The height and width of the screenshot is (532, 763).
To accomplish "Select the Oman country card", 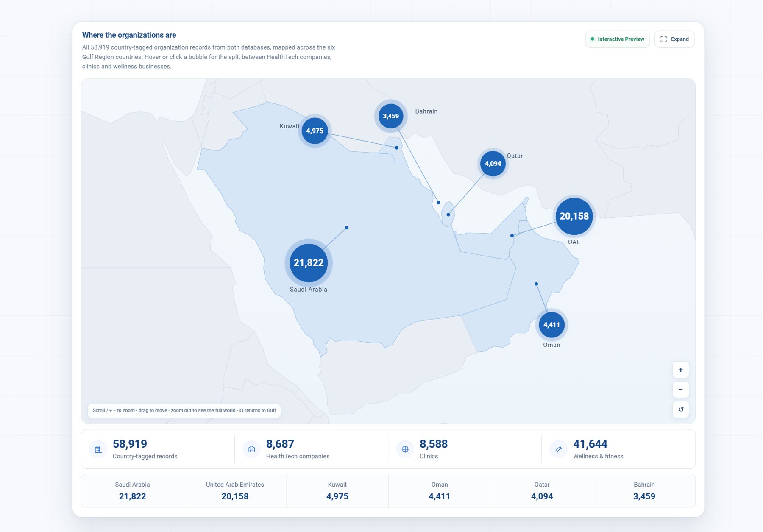I will [440, 491].
